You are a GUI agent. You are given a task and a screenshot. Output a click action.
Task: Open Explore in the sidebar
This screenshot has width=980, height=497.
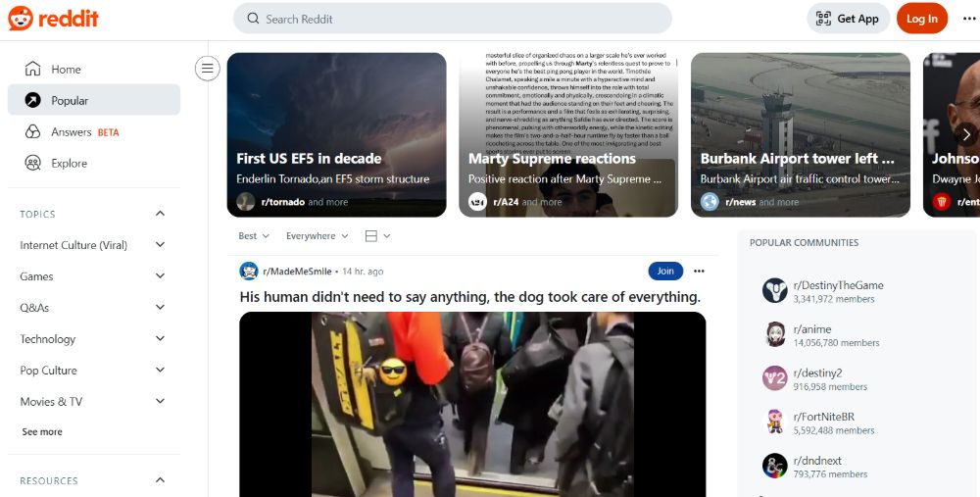(69, 164)
